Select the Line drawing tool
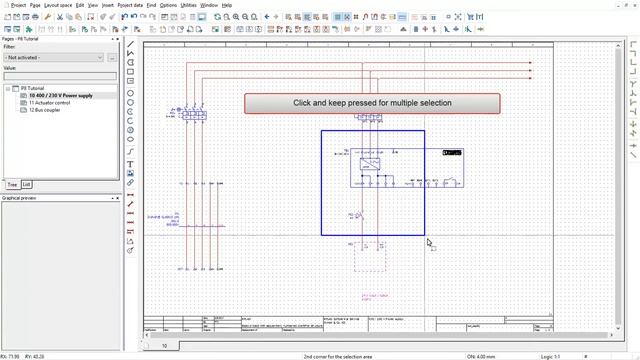This screenshot has height=360, width=640. point(131,44)
